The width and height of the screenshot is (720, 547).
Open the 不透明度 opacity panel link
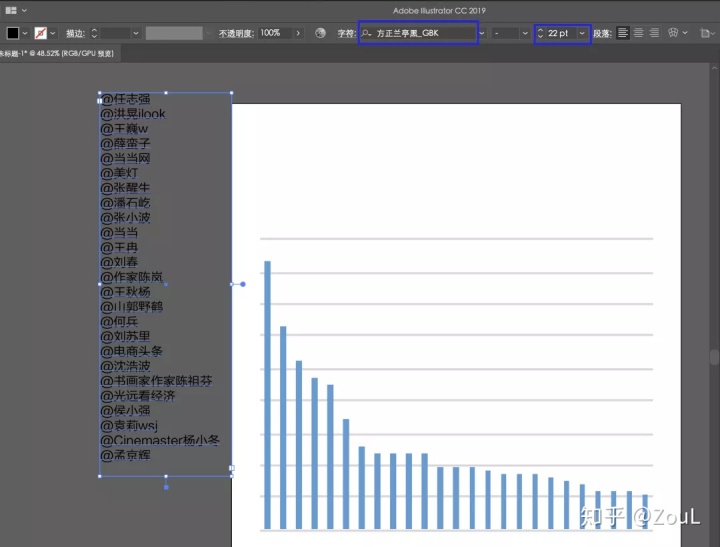click(236, 33)
